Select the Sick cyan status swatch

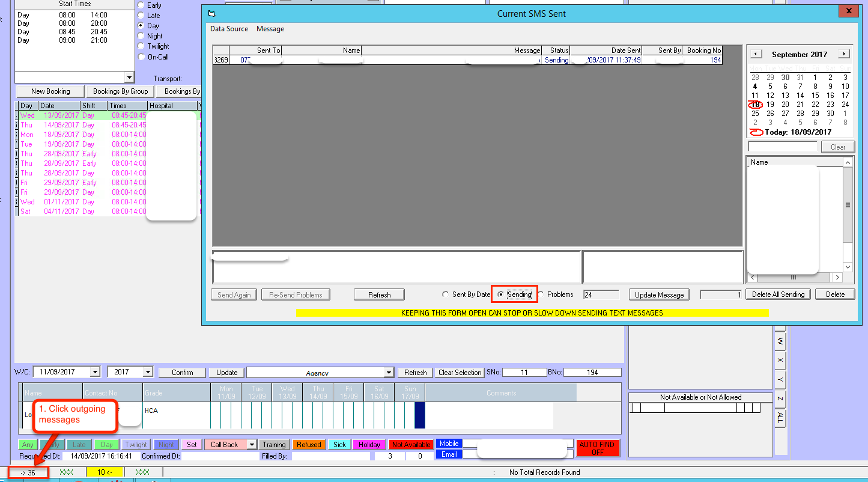[339, 445]
